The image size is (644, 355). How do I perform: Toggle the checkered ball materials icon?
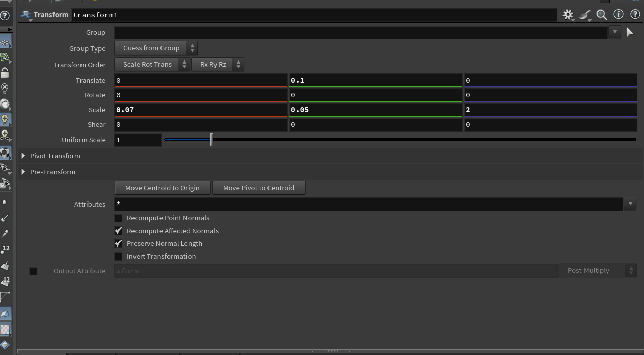tap(5, 152)
